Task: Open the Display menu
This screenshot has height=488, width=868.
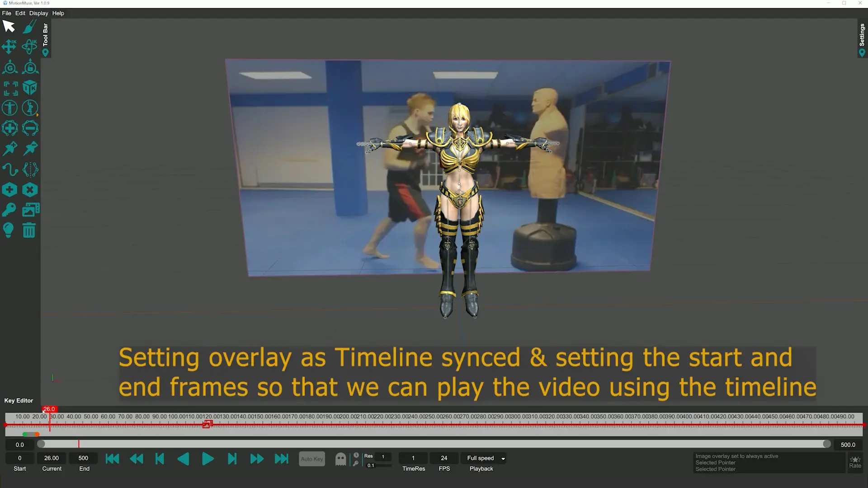Action: [39, 13]
